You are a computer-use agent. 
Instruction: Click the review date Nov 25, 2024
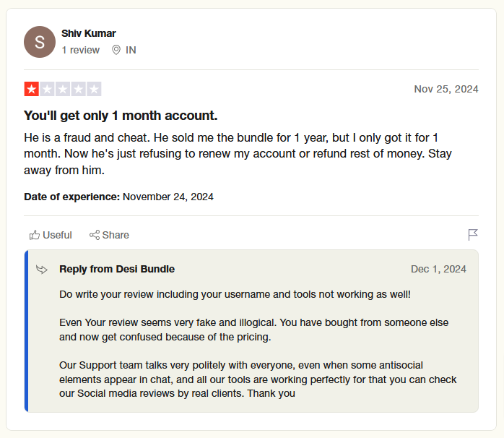pos(446,89)
